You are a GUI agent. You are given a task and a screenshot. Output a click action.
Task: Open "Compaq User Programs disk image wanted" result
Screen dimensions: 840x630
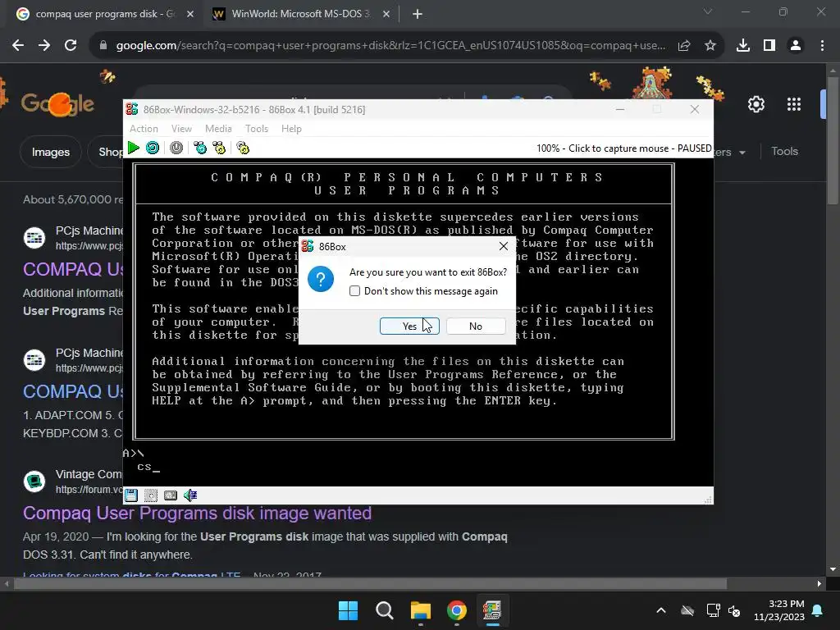tap(197, 514)
